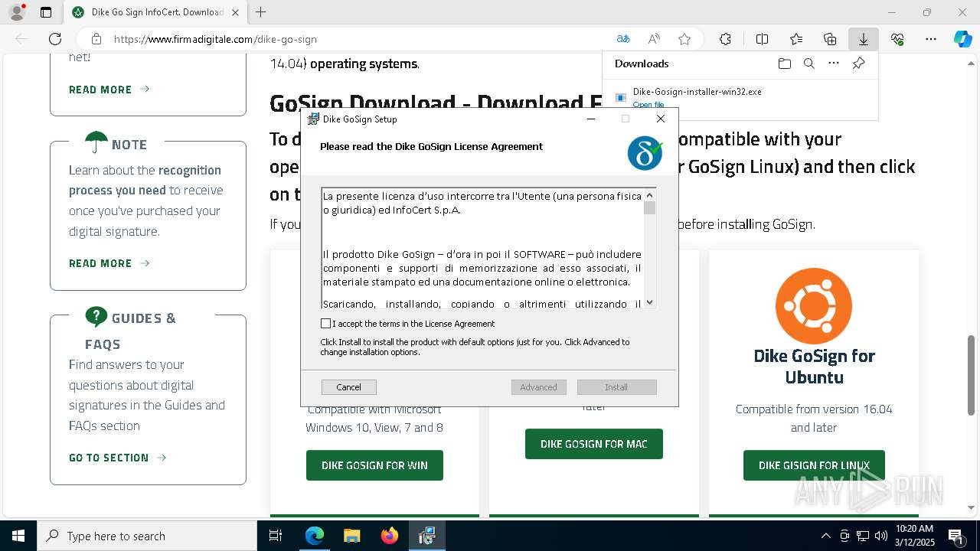
Task: Go back to previous page
Action: (21, 39)
